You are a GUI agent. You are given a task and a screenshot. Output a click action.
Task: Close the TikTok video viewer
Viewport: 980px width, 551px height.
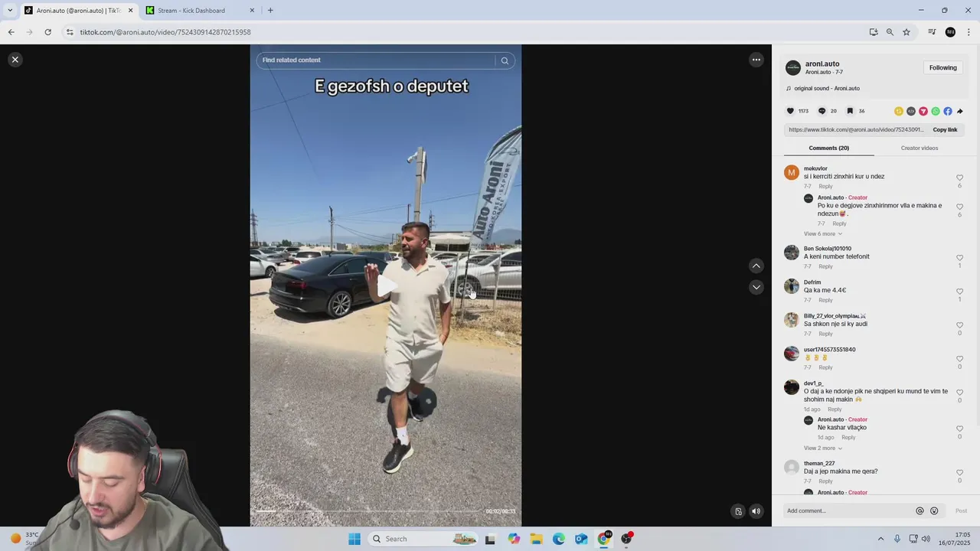15,60
